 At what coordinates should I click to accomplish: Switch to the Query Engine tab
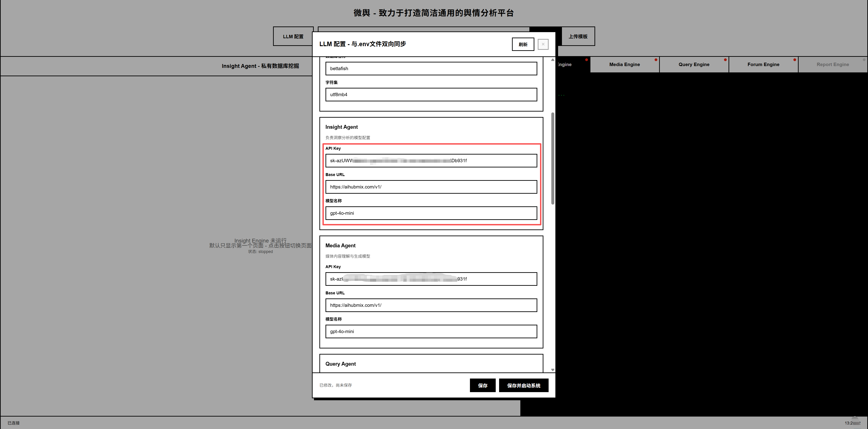point(694,64)
